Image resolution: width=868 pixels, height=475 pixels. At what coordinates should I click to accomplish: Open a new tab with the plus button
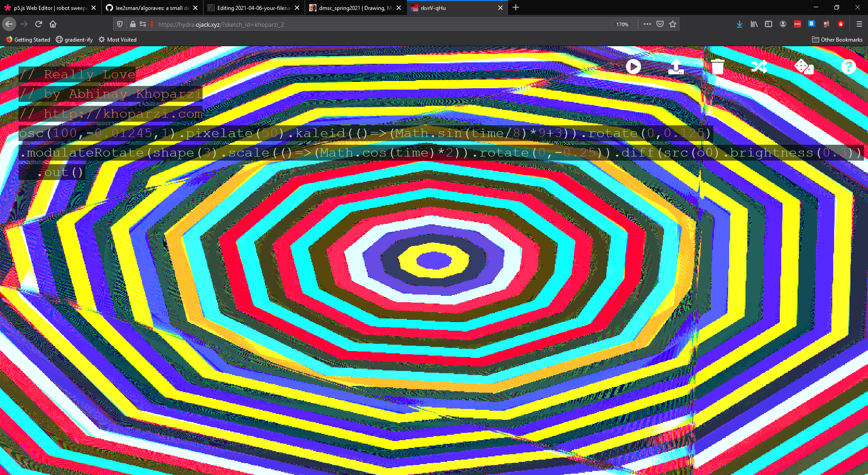coord(516,8)
